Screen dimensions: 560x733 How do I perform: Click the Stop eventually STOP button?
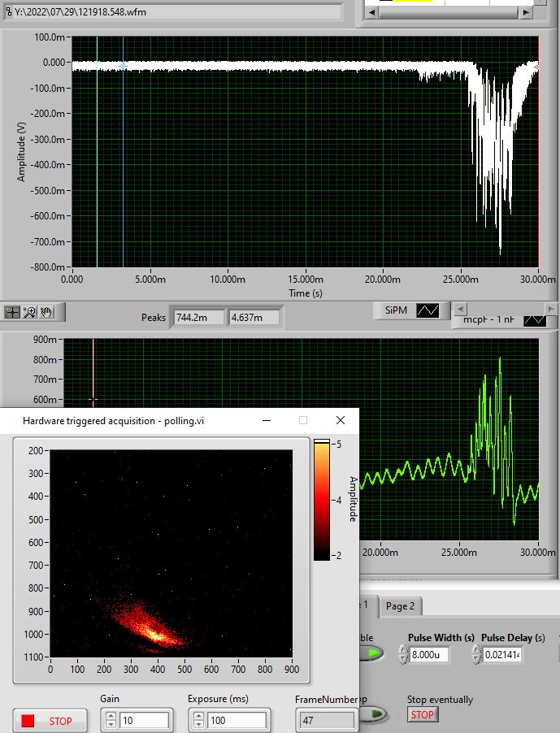(x=422, y=714)
